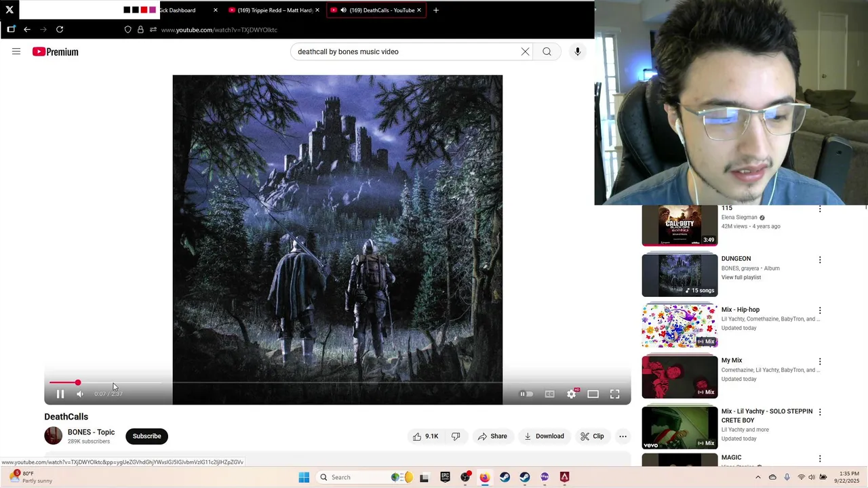The width and height of the screenshot is (868, 488).
Task: Focus the YouTube search field
Action: tap(406, 52)
